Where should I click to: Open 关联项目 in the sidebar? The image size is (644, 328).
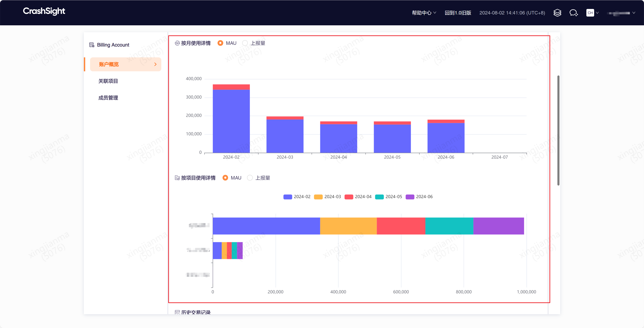[x=108, y=81]
